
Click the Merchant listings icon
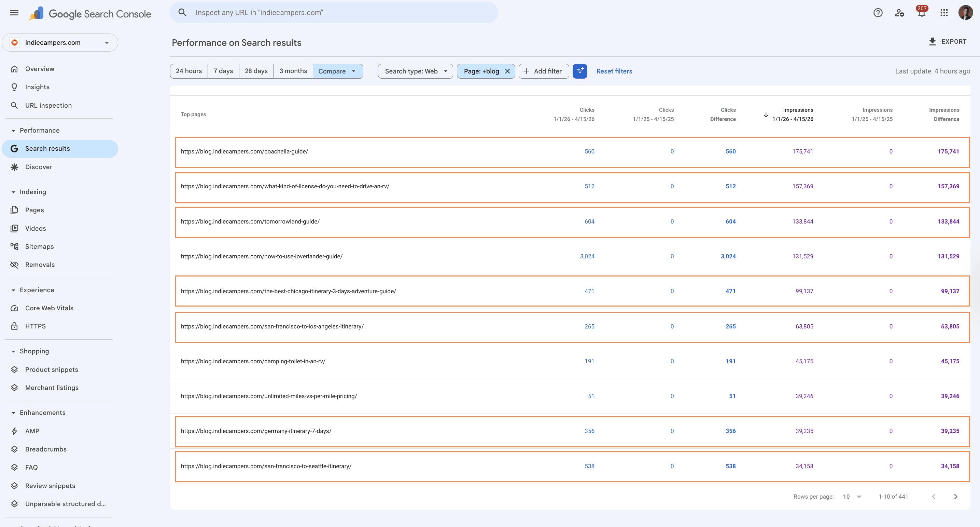[x=14, y=388]
